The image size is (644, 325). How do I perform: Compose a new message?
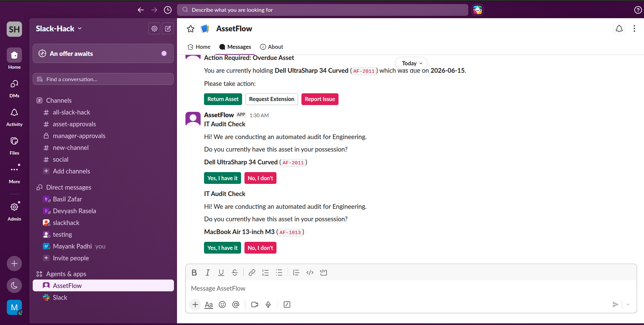pyautogui.click(x=168, y=29)
